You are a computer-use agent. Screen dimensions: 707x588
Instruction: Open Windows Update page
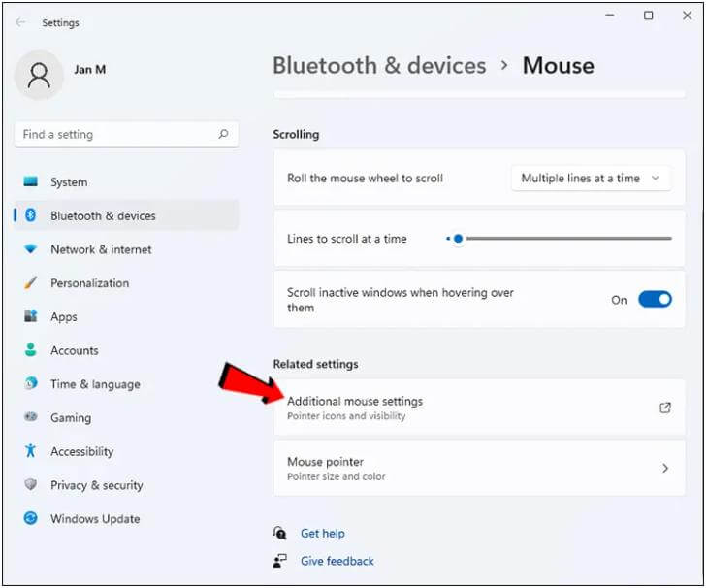click(126, 518)
